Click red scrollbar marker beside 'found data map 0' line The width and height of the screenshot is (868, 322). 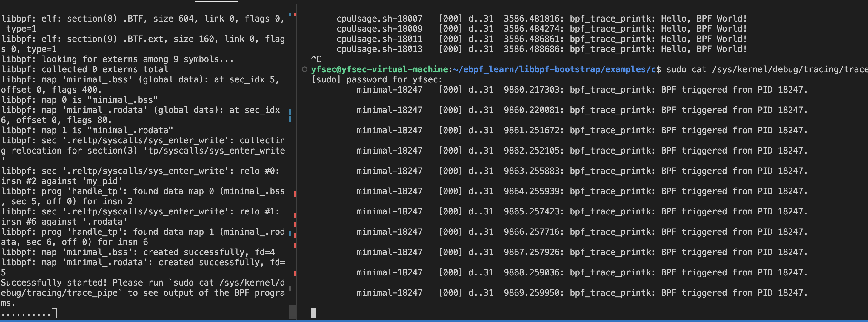295,194
